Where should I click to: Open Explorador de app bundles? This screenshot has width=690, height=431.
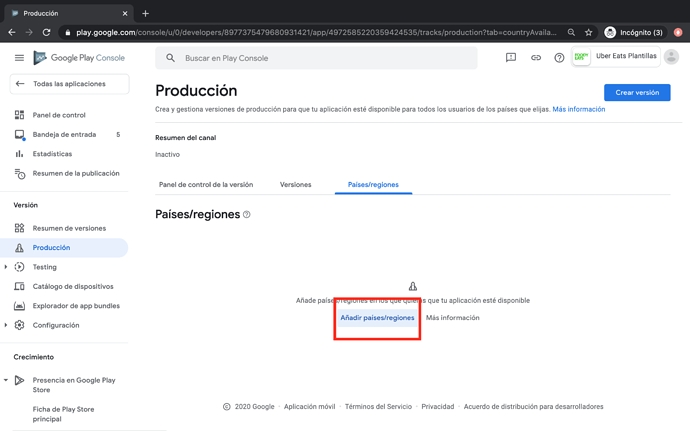tap(75, 306)
